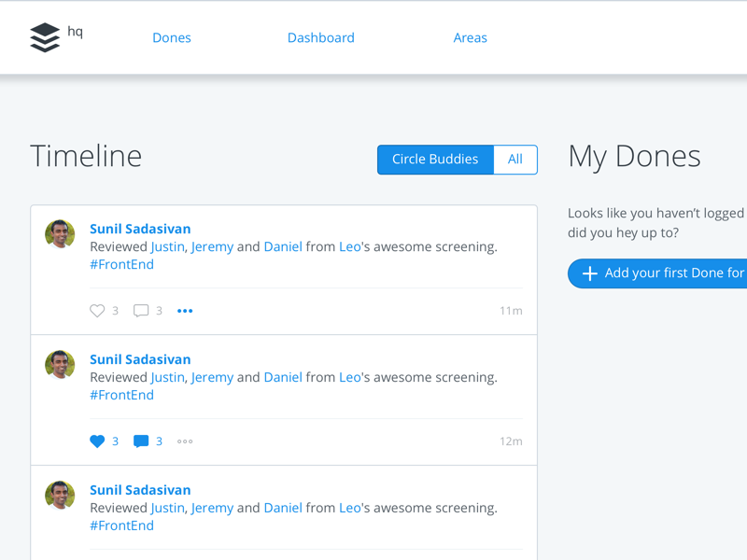The width and height of the screenshot is (747, 560).
Task: Open the more-options ellipsis on the first post
Action: click(184, 311)
